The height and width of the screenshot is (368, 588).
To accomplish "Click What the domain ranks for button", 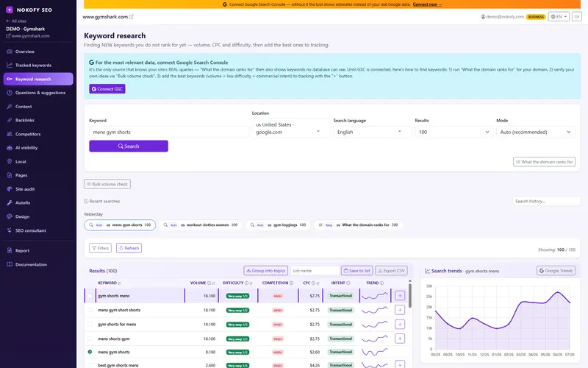I will coord(544,162).
